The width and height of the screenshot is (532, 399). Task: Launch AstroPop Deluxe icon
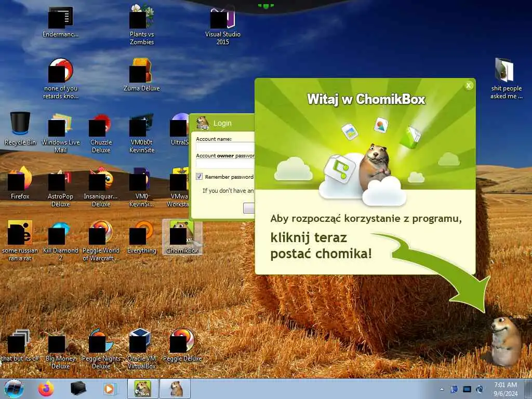click(60, 187)
